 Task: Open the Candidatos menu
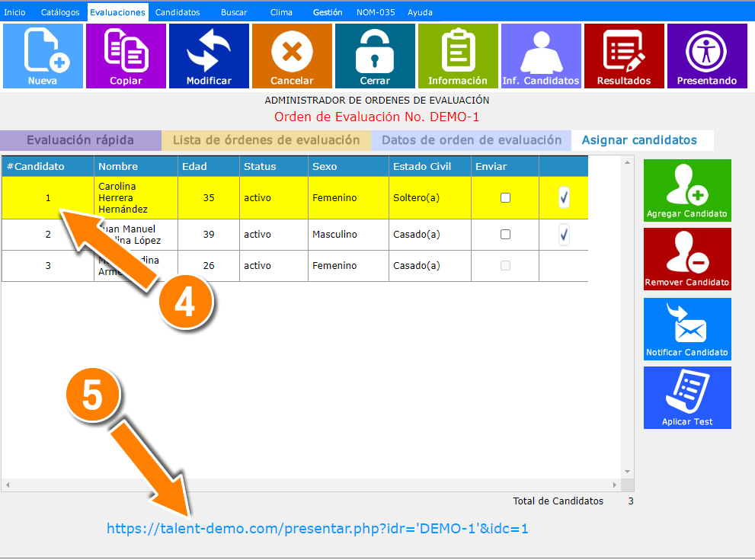(x=178, y=12)
